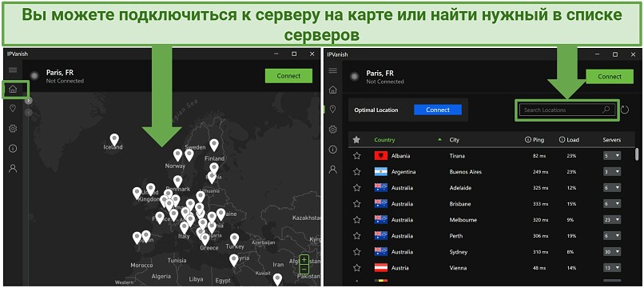This screenshot has width=644, height=288.
Task: Open Sydney servers dropdown showing 30
Action: 612,252
